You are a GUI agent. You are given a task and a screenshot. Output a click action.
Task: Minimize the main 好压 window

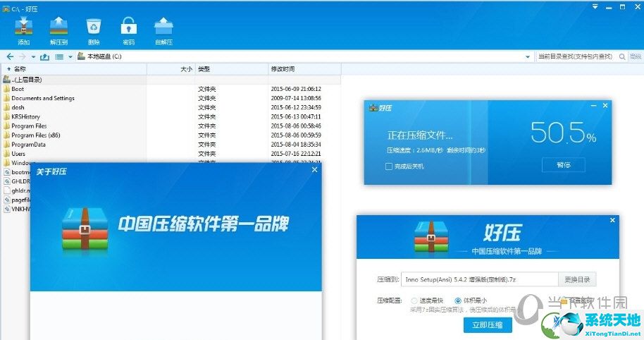pos(609,7)
